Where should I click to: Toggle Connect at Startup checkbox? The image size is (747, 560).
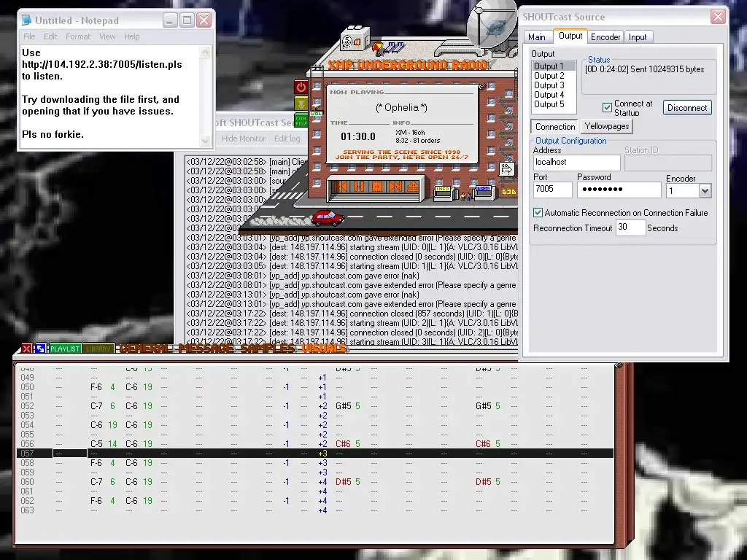[x=607, y=108]
